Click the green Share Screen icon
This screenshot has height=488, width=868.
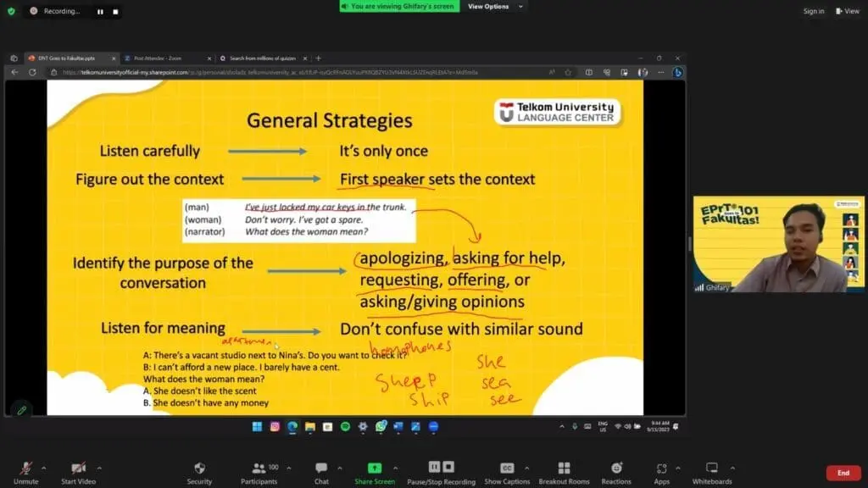(374, 469)
